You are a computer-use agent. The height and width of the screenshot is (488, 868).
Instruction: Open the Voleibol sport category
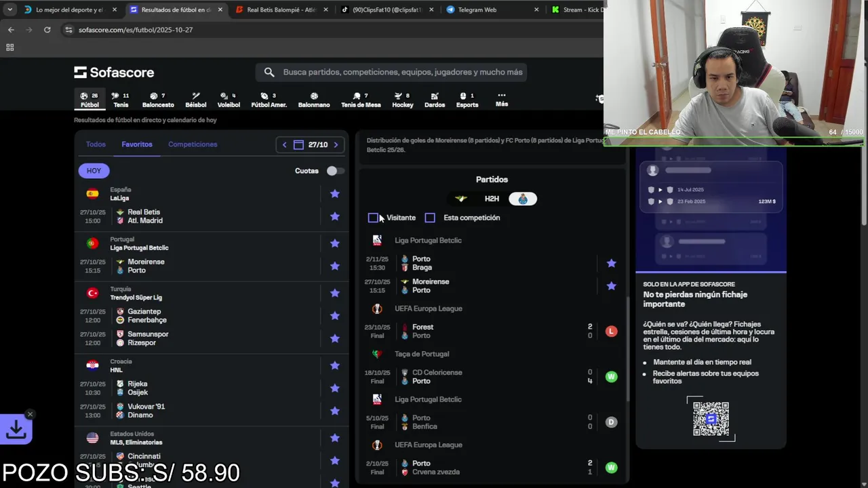tap(229, 100)
